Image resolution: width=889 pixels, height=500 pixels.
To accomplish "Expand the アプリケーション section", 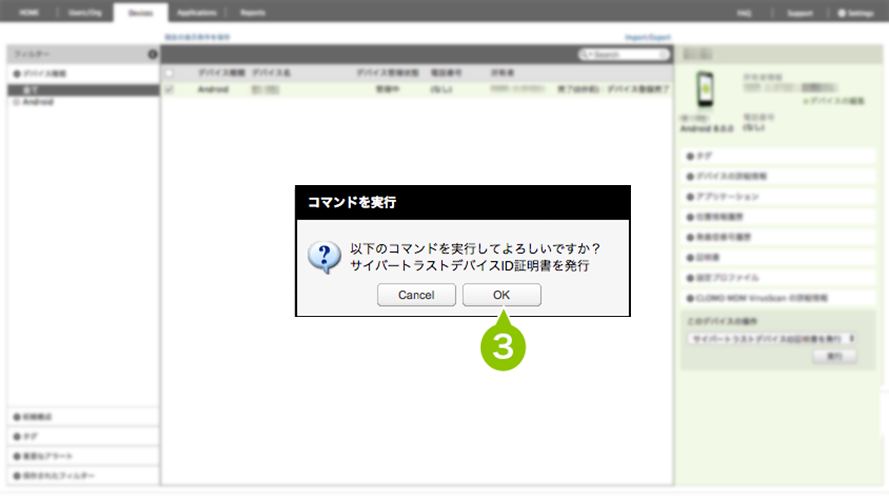I will pos(778,197).
